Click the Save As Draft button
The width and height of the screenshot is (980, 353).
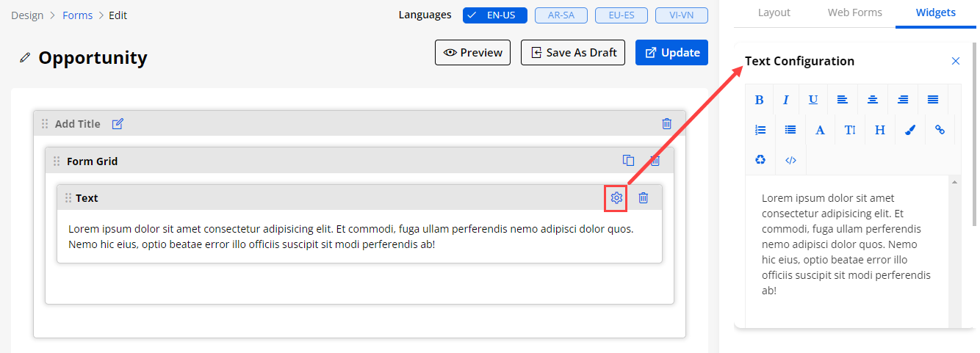pos(573,53)
